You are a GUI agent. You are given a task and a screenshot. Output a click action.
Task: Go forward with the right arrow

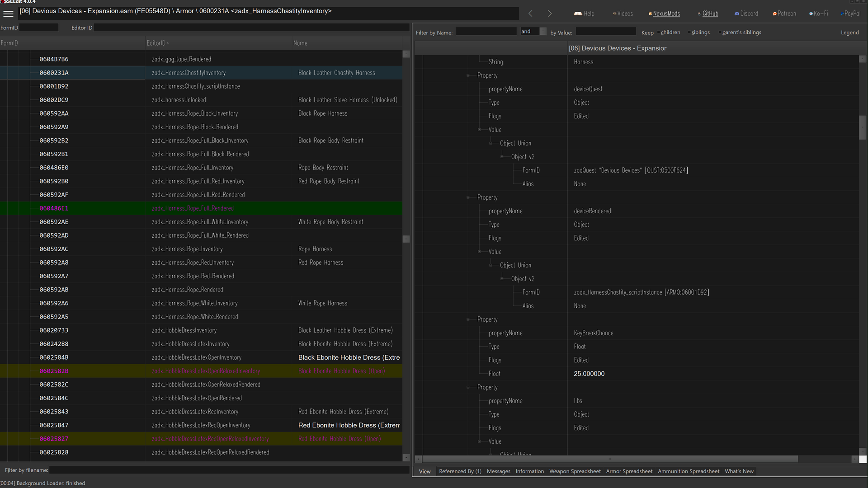(550, 14)
